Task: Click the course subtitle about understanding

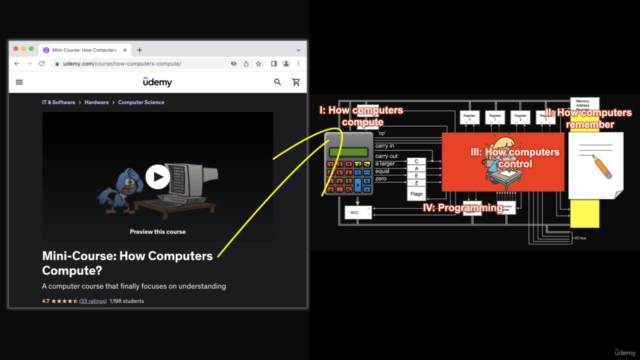Action: (134, 287)
